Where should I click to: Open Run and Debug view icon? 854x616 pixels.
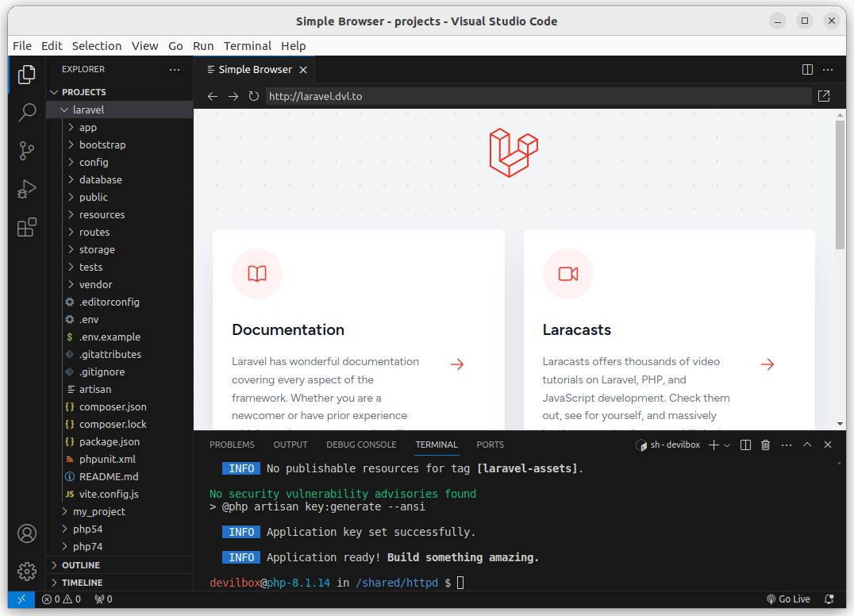(27, 189)
